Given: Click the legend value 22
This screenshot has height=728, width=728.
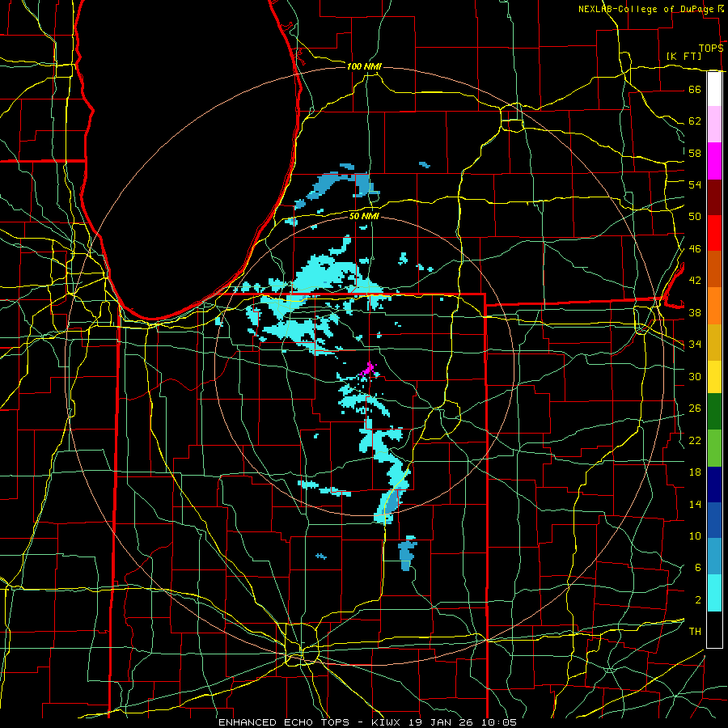Looking at the screenshot, I should (x=695, y=440).
